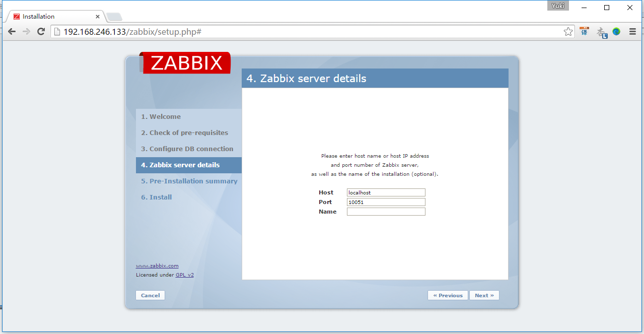Open the GPL v2 license link
Image resolution: width=644 pixels, height=334 pixels.
coord(185,275)
